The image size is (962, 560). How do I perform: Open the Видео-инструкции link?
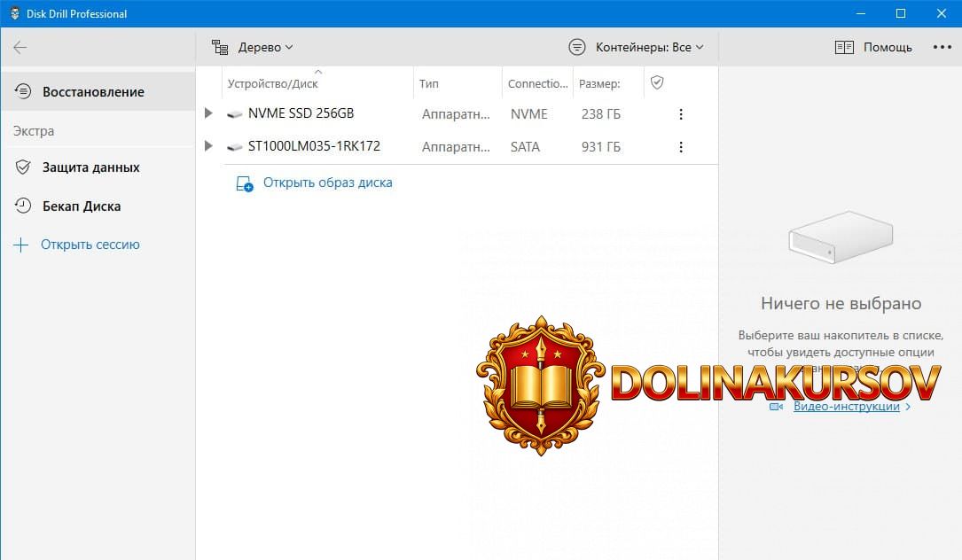[846, 407]
